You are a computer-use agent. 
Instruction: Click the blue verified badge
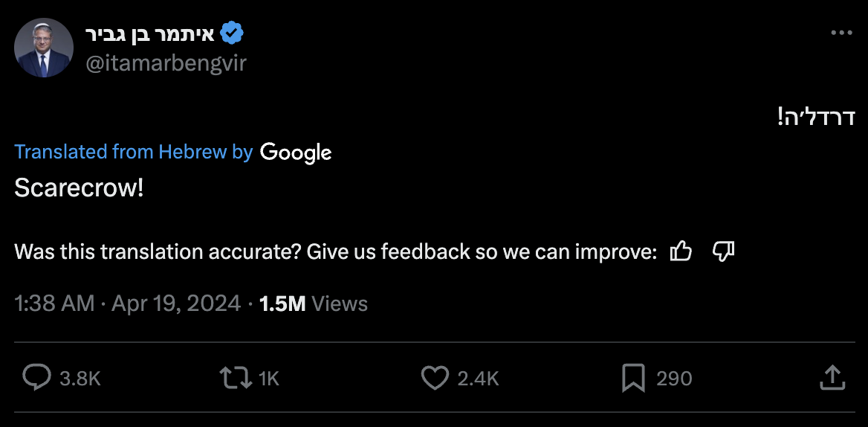click(233, 33)
